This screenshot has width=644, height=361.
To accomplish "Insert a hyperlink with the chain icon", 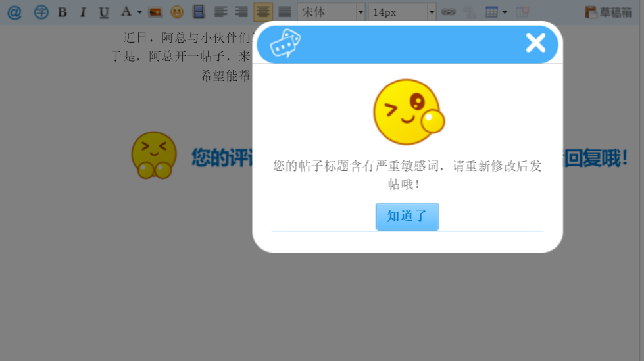I will 448,12.
